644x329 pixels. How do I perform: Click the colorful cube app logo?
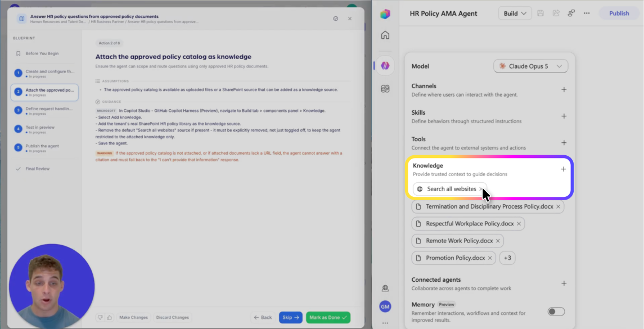(385, 14)
